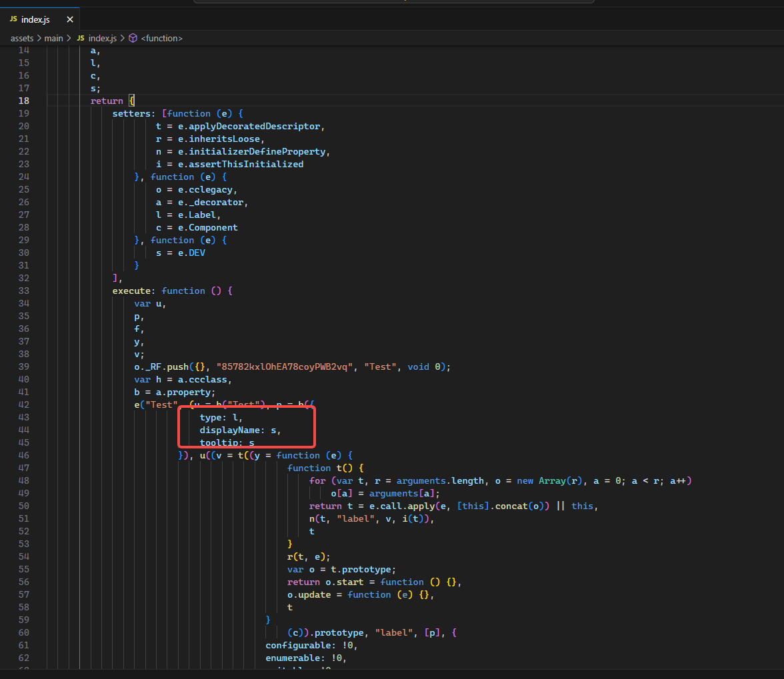Click the JS file icon on index.js tab

pyautogui.click(x=13, y=20)
